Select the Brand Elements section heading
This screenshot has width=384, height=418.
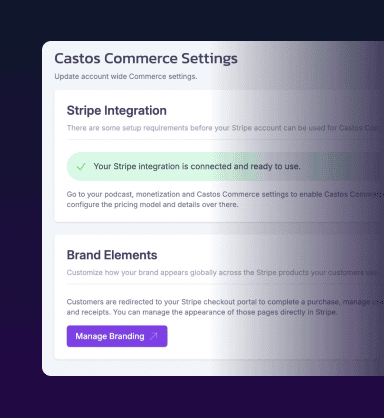(x=112, y=255)
